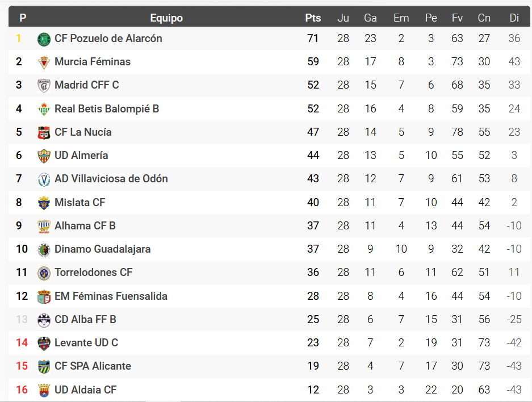
Task: Select the EM Féminas Fuensalida team name
Action: [111, 296]
